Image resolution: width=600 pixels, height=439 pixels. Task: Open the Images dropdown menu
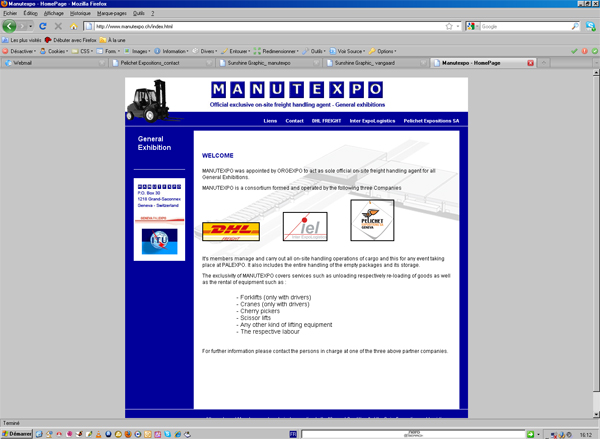click(137, 51)
